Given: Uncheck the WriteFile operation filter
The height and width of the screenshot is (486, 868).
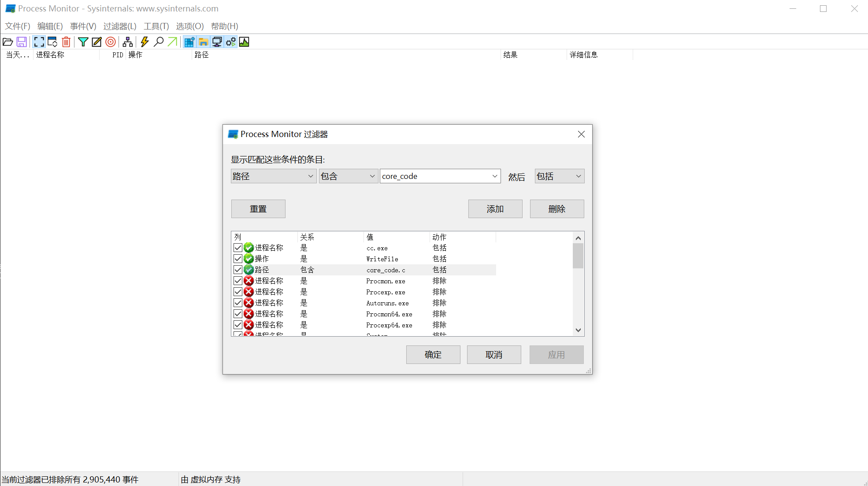Looking at the screenshot, I should 238,259.
